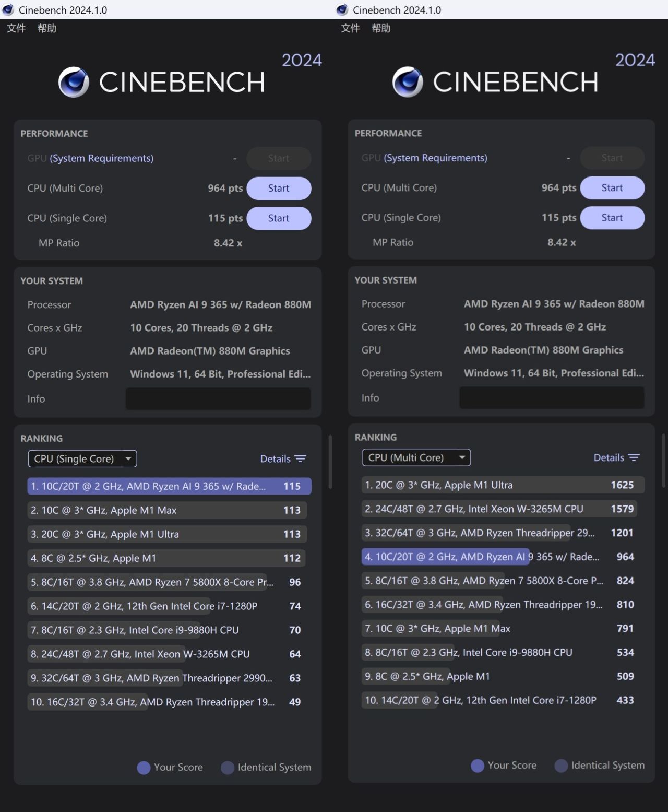Select the Threadripper row scoring 1201
The image size is (668, 812).
(503, 533)
